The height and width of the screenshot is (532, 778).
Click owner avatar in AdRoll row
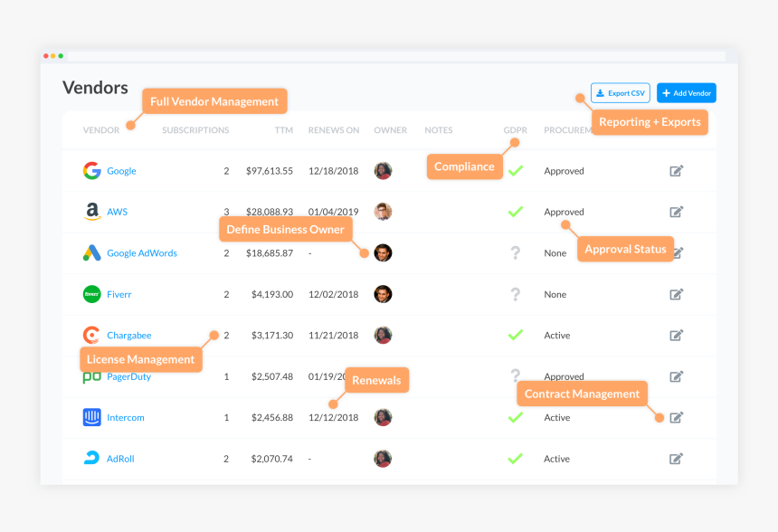[x=383, y=459]
